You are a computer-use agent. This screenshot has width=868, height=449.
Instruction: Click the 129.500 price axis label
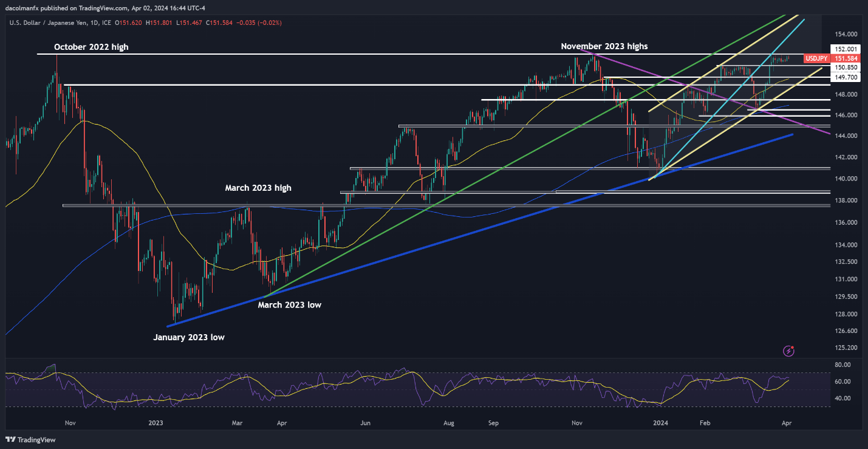coord(846,296)
